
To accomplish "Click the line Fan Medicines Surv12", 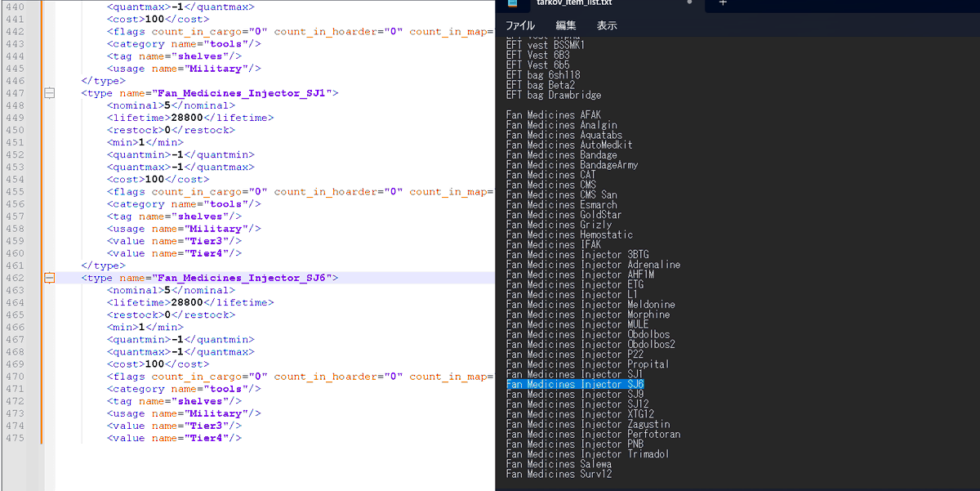I will click(x=559, y=474).
